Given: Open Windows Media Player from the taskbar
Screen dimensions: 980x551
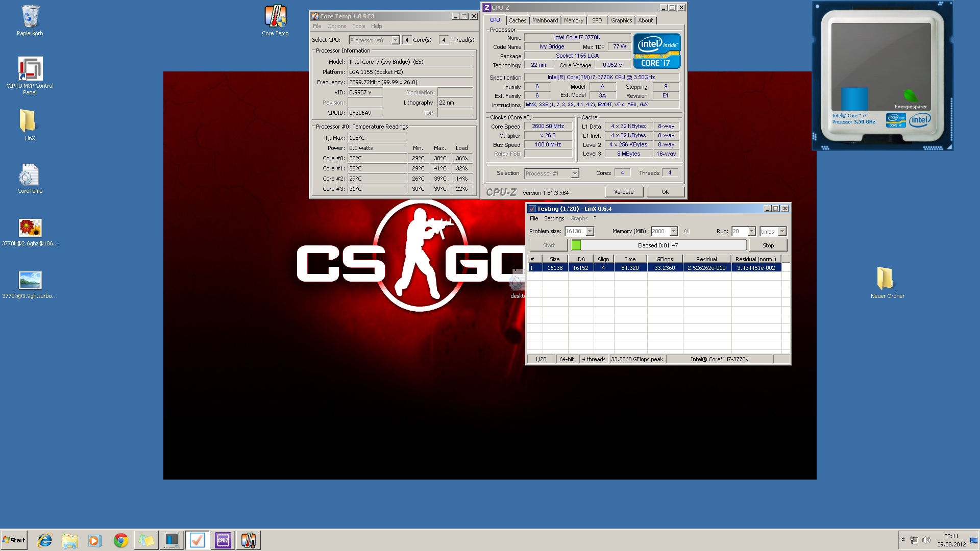Looking at the screenshot, I should (x=95, y=540).
